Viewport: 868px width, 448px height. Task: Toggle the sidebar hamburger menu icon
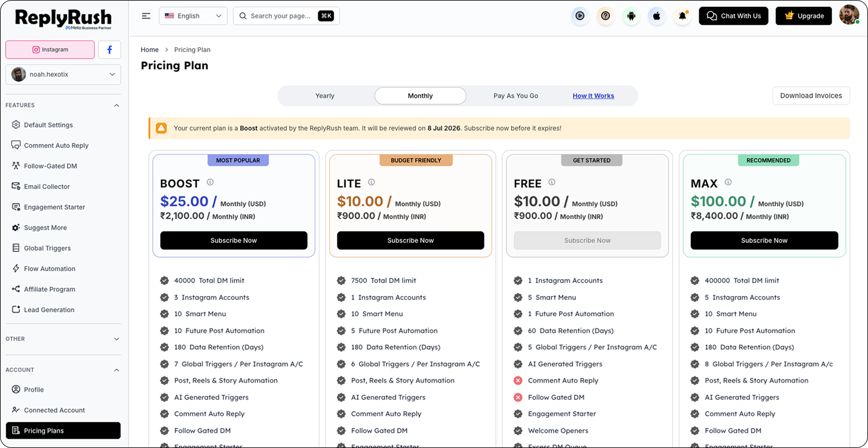pyautogui.click(x=146, y=16)
